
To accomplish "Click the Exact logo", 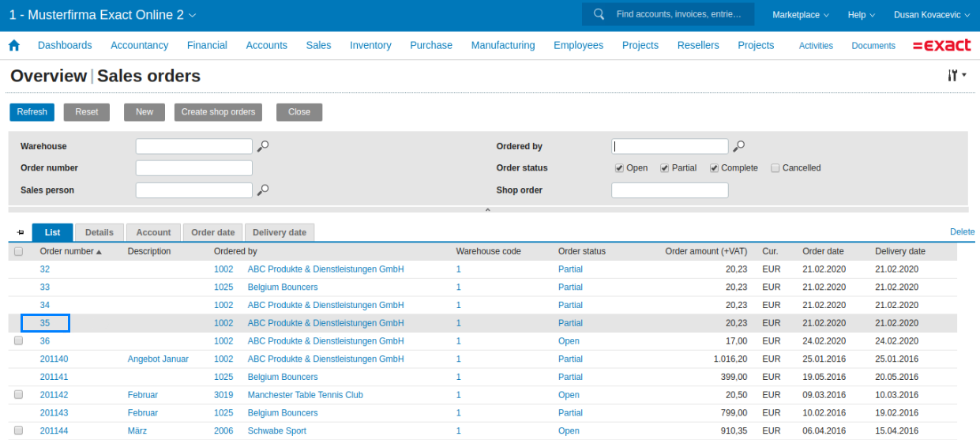I will [941, 45].
